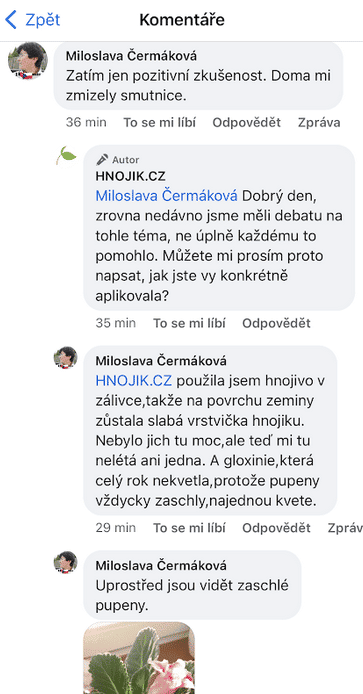Open the HNOJIK.CZ author name
This screenshot has height=694, width=363.
tap(131, 176)
